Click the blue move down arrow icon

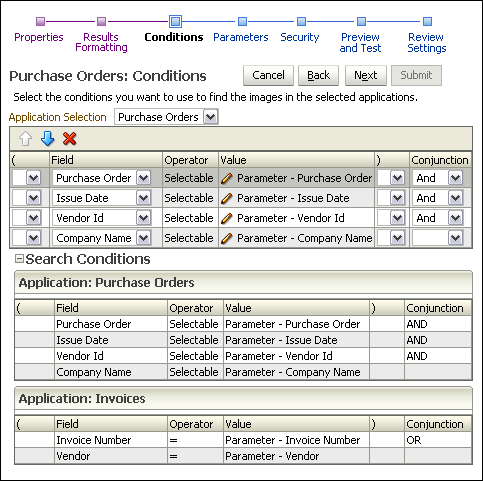click(48, 139)
